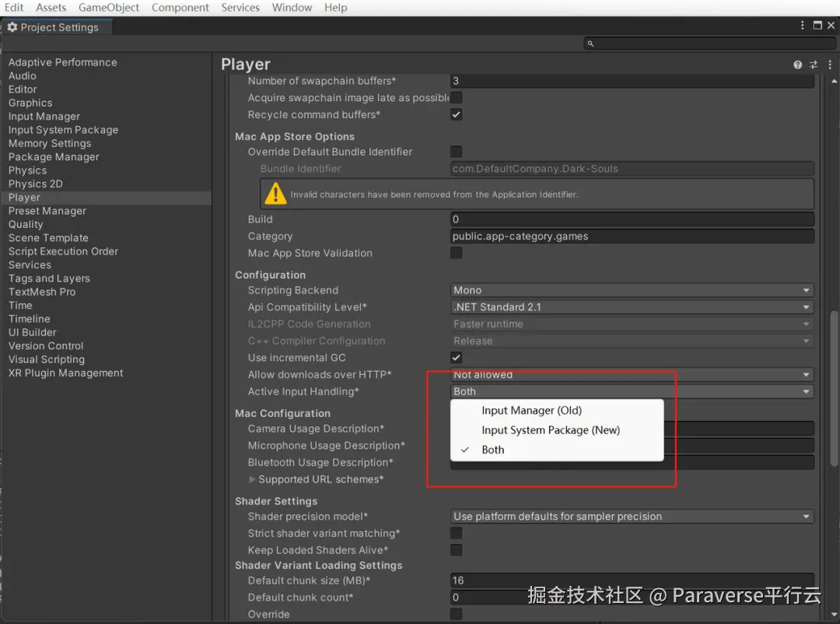The image size is (840, 624).
Task: Open the Player panel kebab menu
Action: (x=830, y=65)
